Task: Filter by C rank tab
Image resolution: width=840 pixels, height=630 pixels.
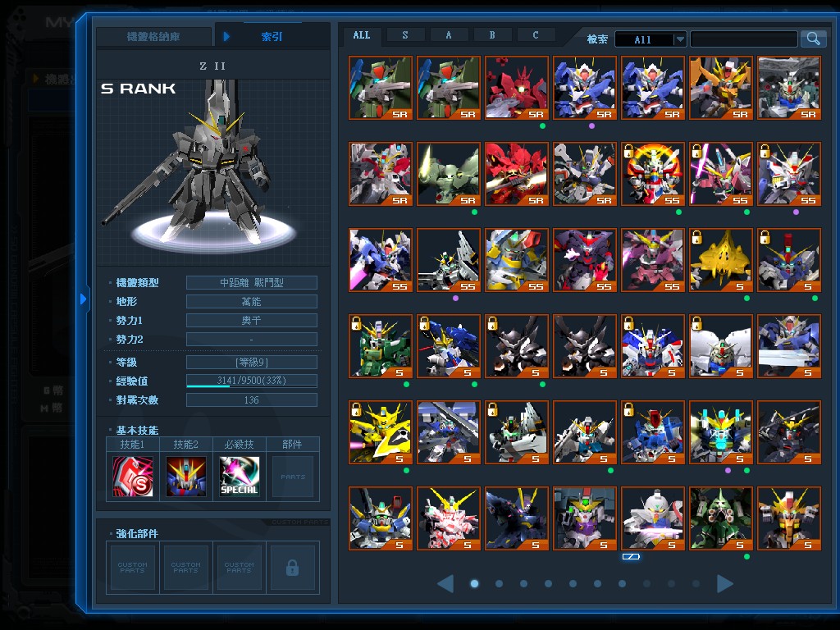Action: (x=535, y=34)
